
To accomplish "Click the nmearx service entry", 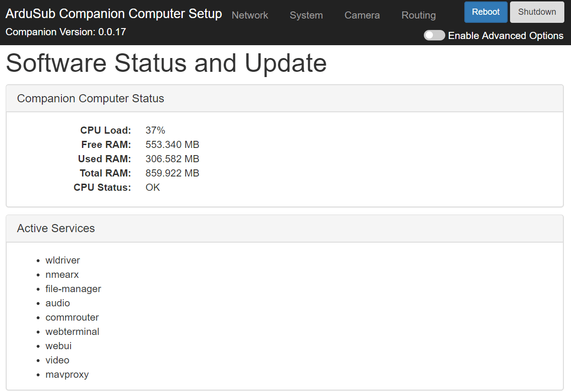I will 62,274.
